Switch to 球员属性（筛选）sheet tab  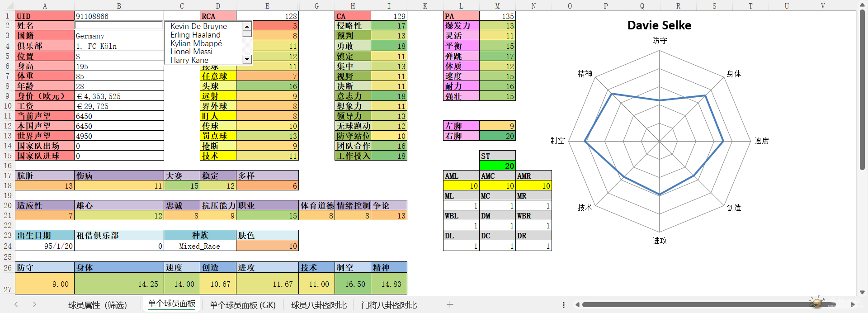click(x=98, y=305)
